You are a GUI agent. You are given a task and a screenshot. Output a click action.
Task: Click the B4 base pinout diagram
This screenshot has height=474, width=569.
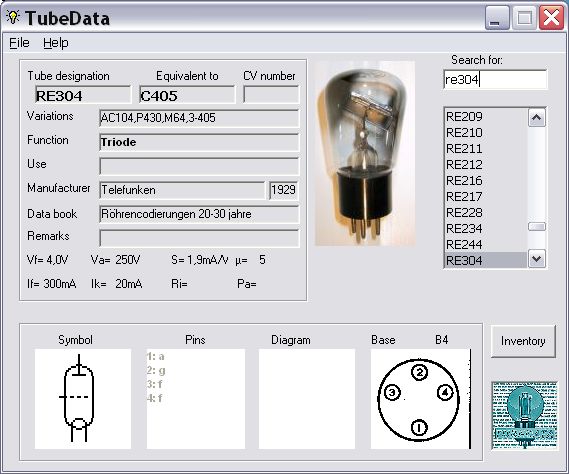(421, 399)
